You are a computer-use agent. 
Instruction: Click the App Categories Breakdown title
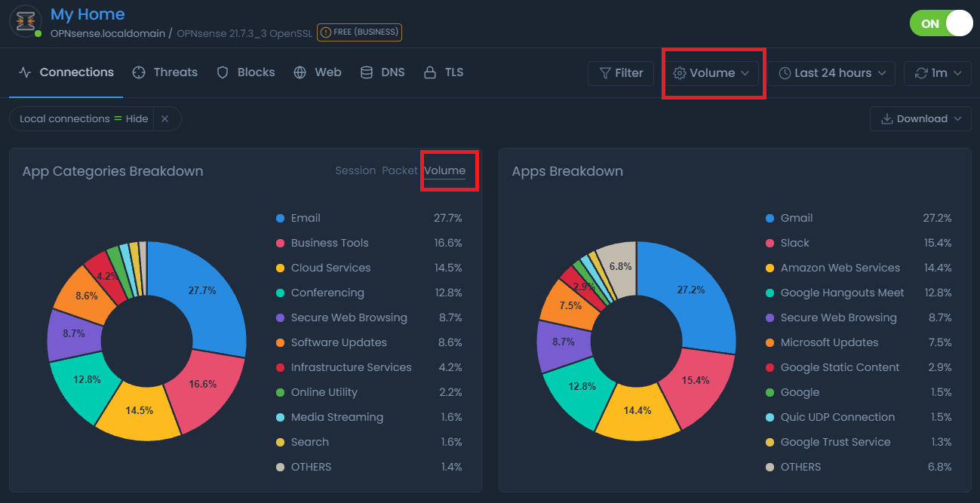click(x=113, y=171)
